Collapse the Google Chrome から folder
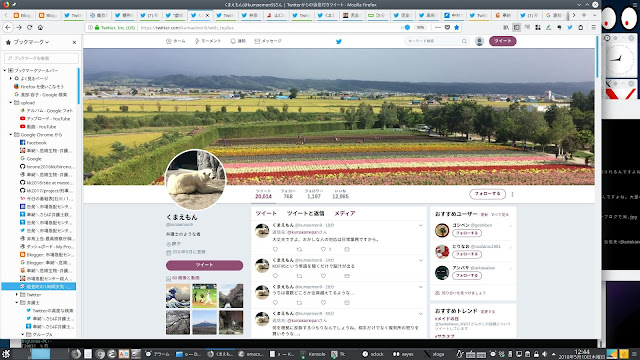The width and height of the screenshot is (640, 360). point(11,134)
